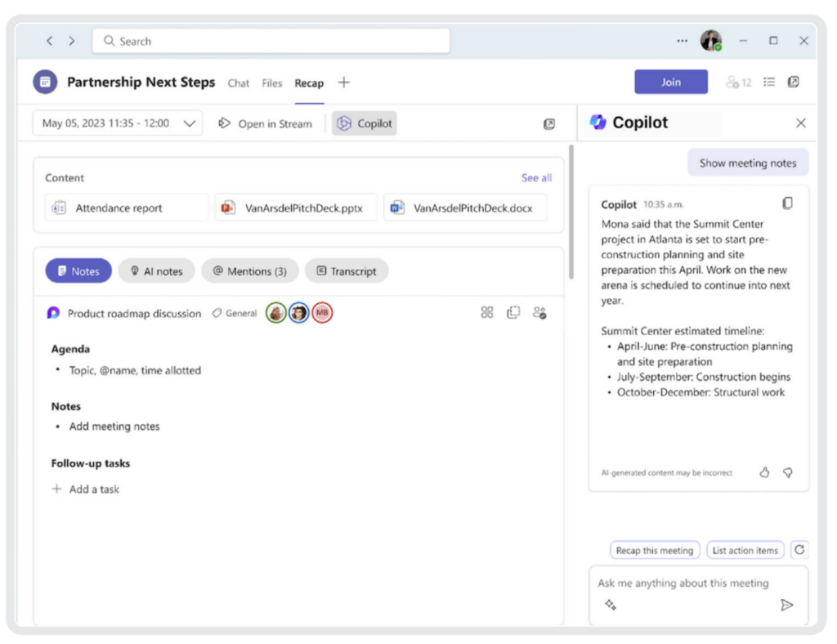Click the General sensitivity label
The image size is (837, 644).
235,313
